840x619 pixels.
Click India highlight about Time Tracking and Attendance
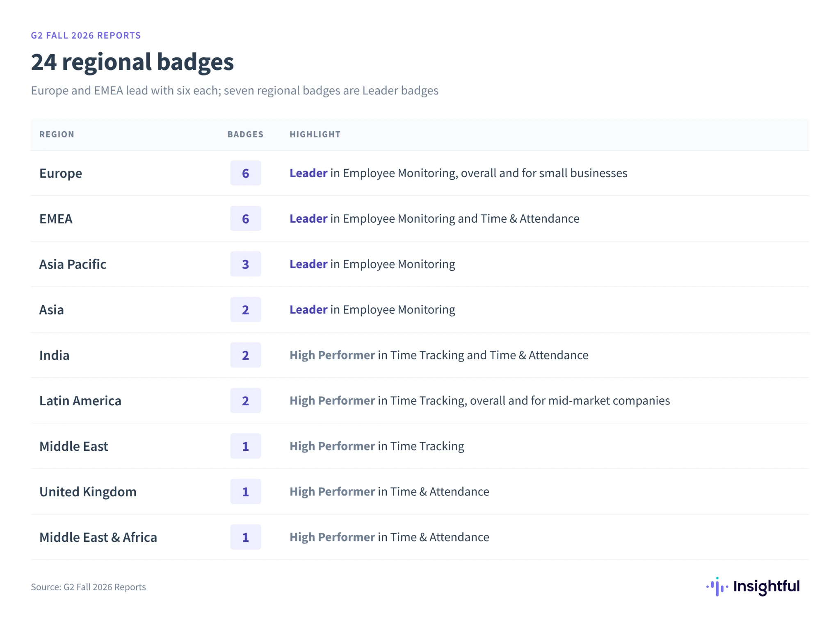coord(439,356)
